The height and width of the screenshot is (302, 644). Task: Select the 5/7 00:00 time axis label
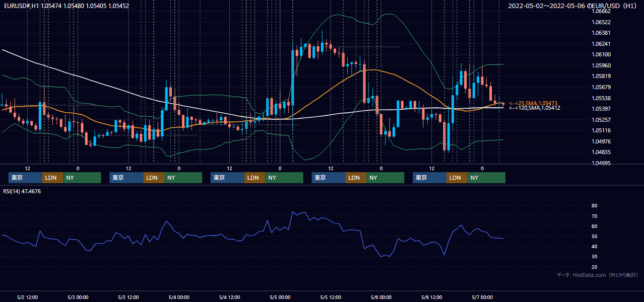tap(482, 297)
